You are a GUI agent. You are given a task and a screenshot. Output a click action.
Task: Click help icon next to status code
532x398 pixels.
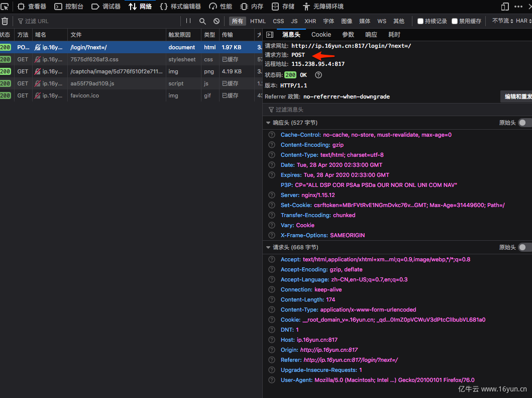[318, 75]
